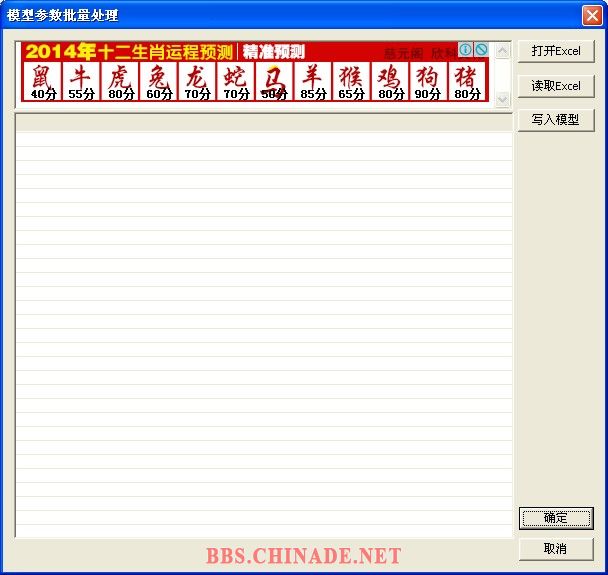Choose the Dog zodiac icon (狗 90分)
This screenshot has height=575, width=608.
(x=428, y=81)
